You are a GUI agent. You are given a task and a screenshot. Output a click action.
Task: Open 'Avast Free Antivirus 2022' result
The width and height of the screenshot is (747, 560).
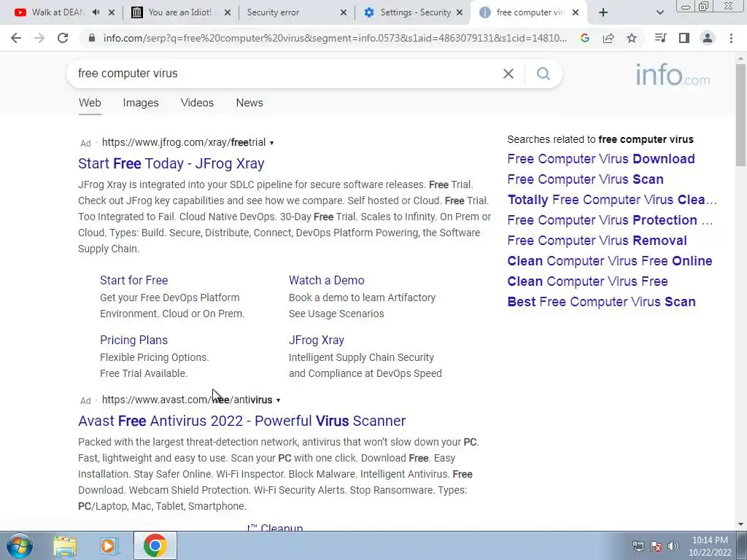pos(242,421)
